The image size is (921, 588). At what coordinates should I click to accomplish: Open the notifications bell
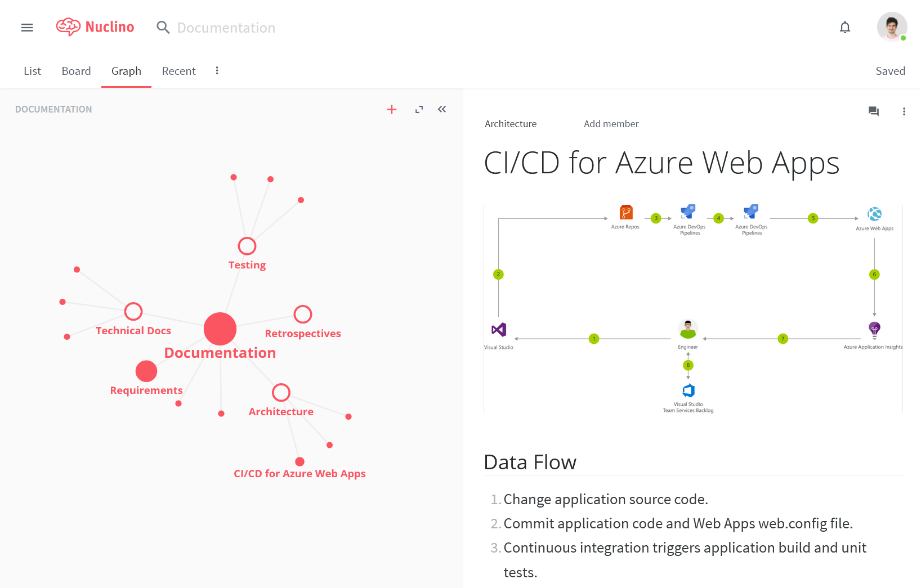coord(845,27)
